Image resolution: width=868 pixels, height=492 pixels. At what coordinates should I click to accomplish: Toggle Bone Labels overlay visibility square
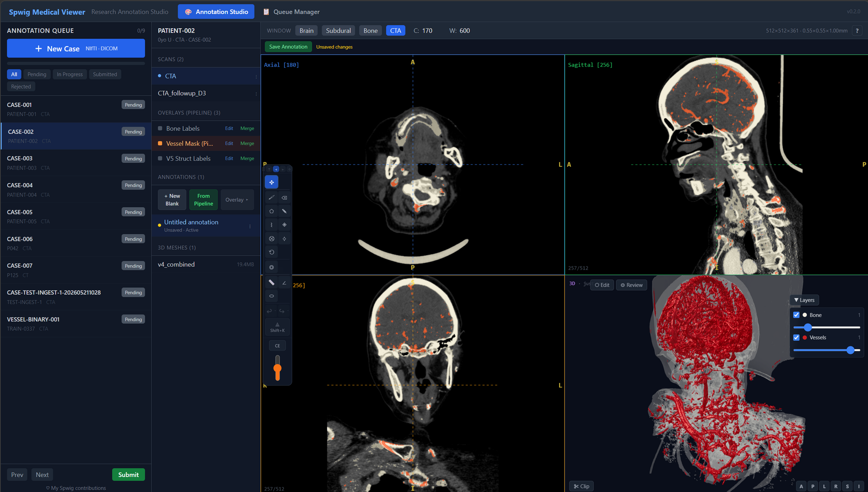pos(160,128)
